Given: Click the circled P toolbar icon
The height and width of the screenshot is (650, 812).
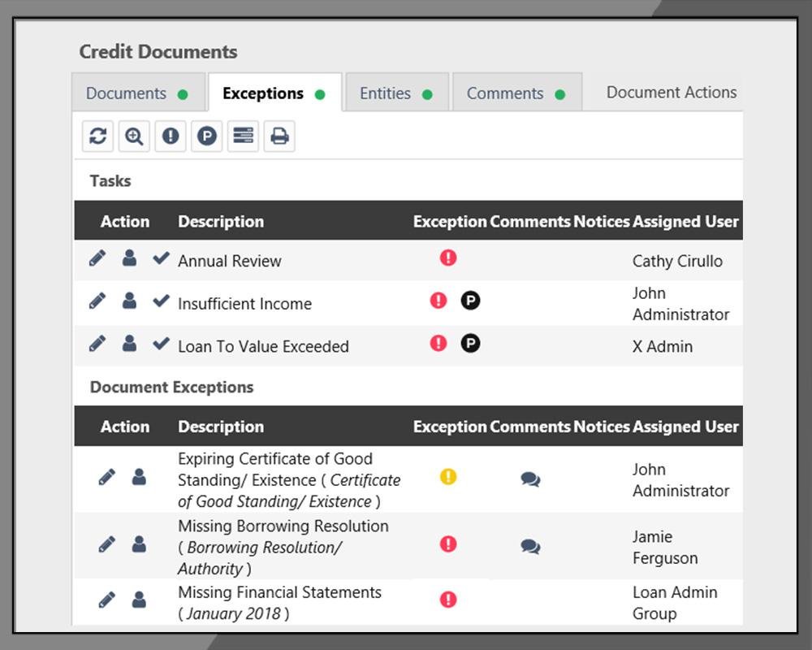Looking at the screenshot, I should click(x=207, y=136).
